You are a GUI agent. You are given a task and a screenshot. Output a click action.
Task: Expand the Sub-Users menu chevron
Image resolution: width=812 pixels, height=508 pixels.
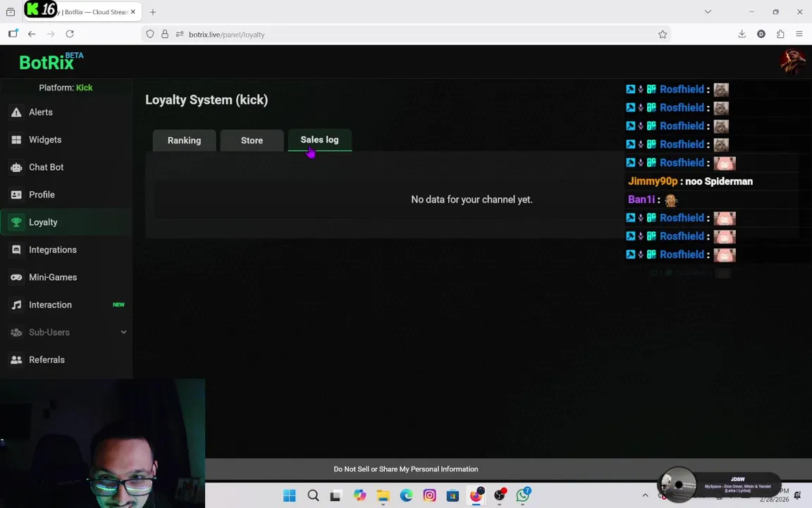click(123, 332)
